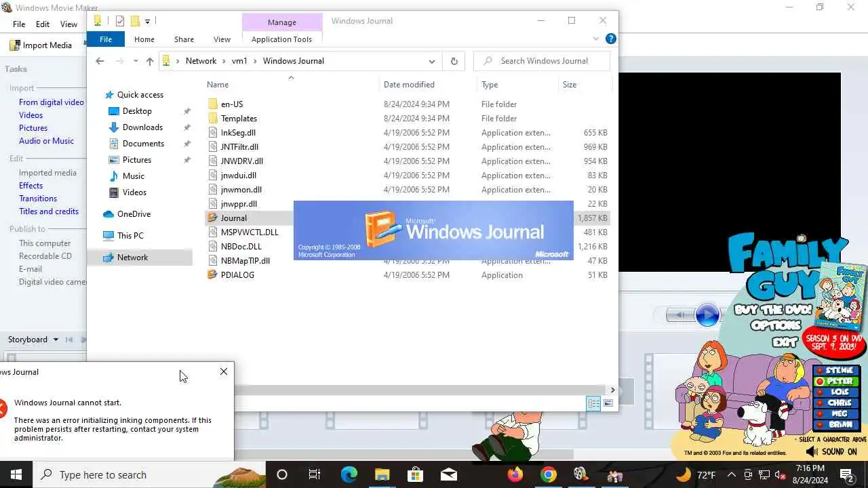Open File Explorer help
Image resolution: width=868 pixels, height=488 pixels.
point(610,39)
